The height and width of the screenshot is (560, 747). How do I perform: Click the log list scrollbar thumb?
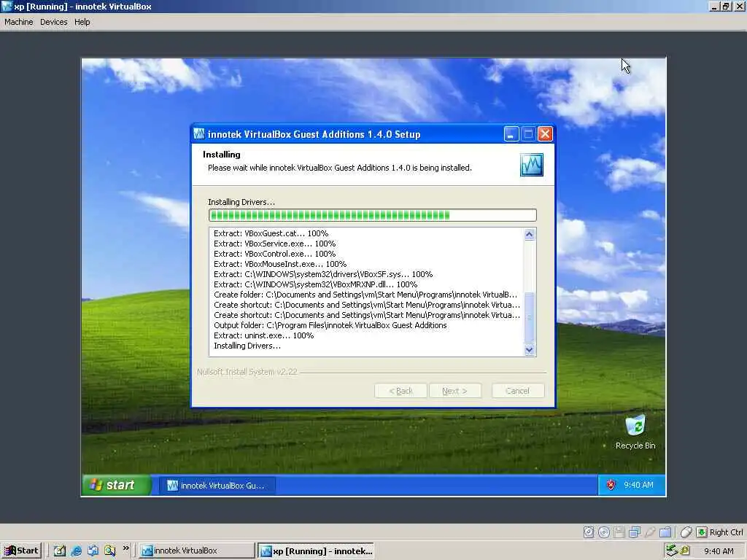(x=529, y=316)
